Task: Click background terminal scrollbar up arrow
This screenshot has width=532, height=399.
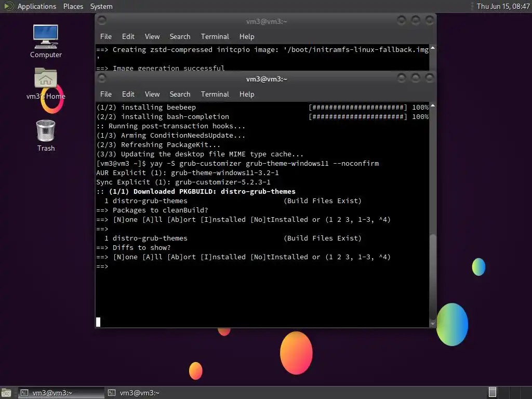Action: coord(433,48)
